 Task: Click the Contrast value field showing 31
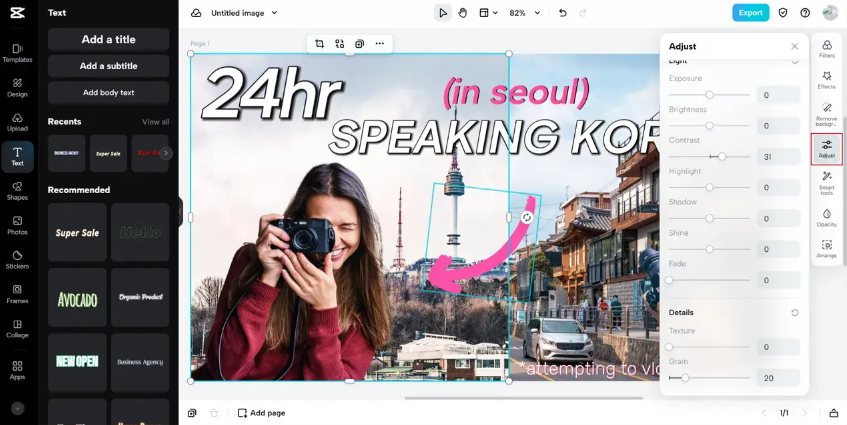[x=778, y=157]
